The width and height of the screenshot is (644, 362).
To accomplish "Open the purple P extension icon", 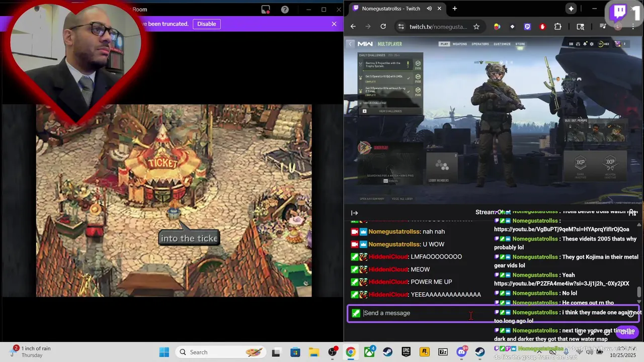I will click(x=527, y=27).
